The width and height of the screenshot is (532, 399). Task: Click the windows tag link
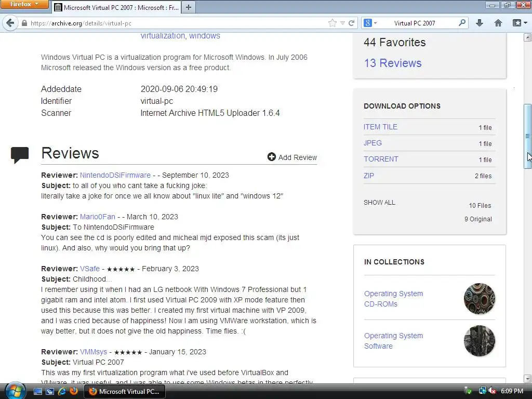[205, 36]
